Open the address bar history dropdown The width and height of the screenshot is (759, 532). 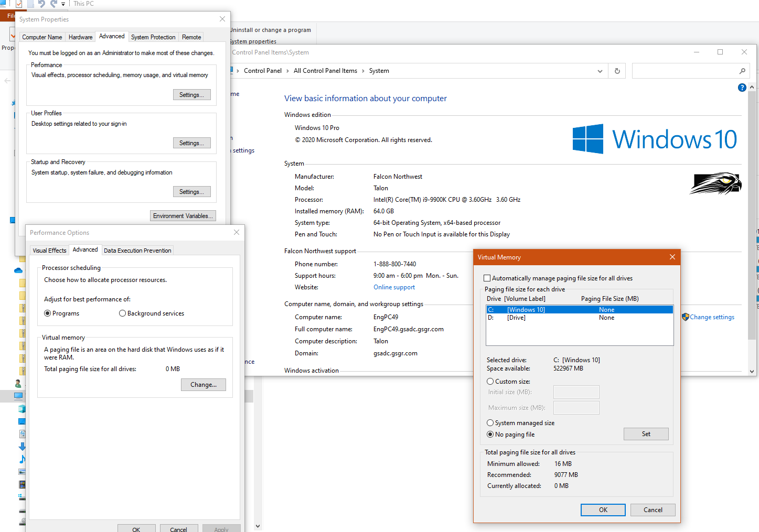point(600,71)
